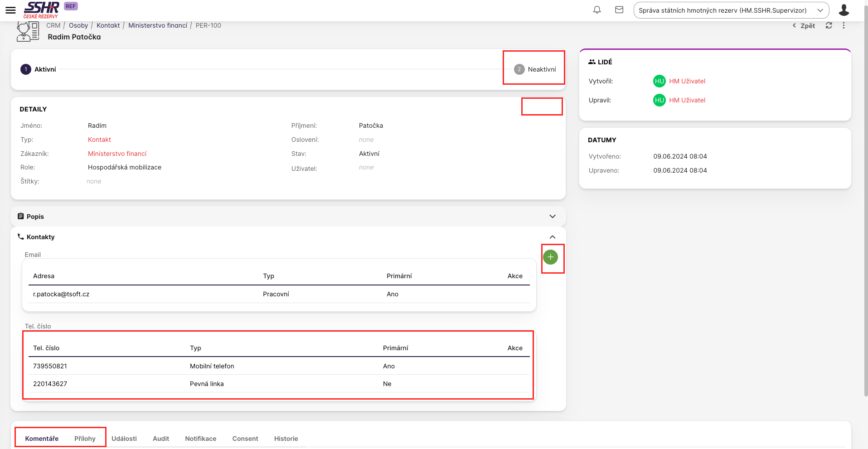Click the refresh icon near Zpět
This screenshot has width=868, height=449.
click(829, 26)
